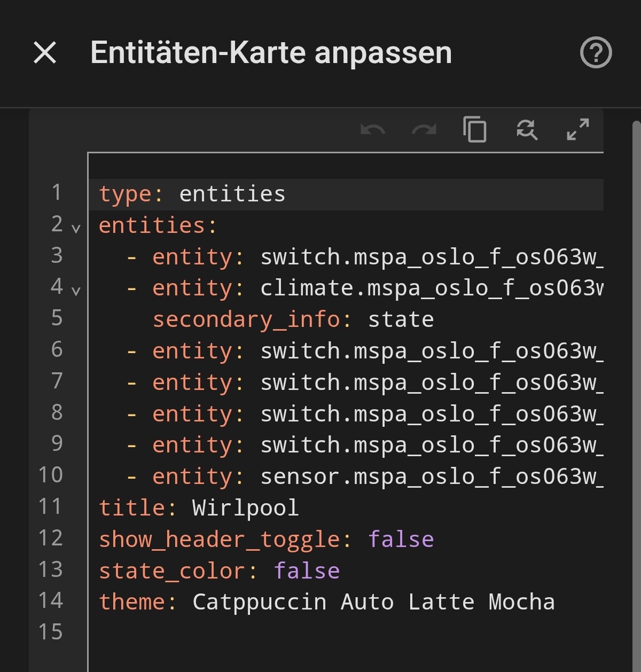Click the secondary_info state value
The width and height of the screenshot is (641, 672).
[401, 320]
